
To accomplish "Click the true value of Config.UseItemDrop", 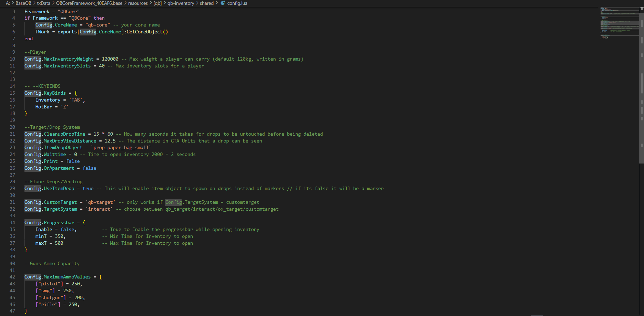I will coord(88,189).
